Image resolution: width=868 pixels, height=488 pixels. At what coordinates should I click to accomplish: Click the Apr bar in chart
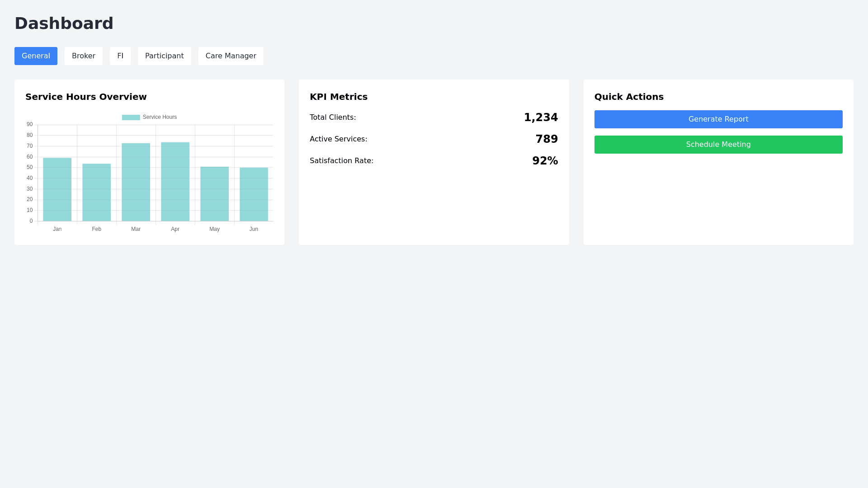(x=175, y=182)
